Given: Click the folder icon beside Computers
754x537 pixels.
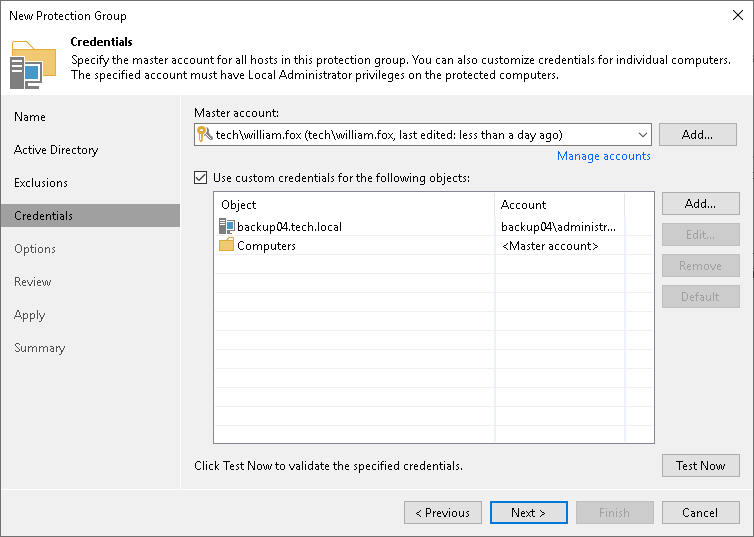Looking at the screenshot, I should click(x=226, y=245).
